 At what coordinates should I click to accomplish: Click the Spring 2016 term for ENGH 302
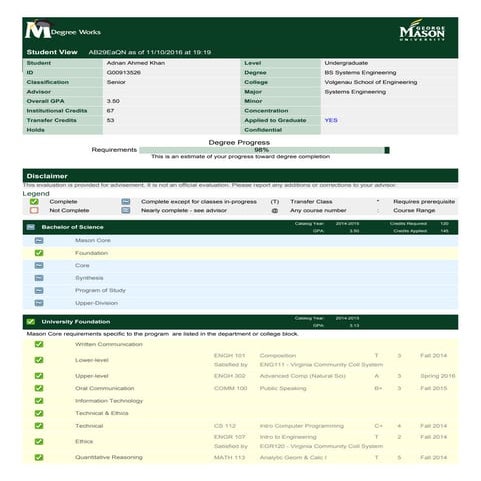pyautogui.click(x=438, y=376)
